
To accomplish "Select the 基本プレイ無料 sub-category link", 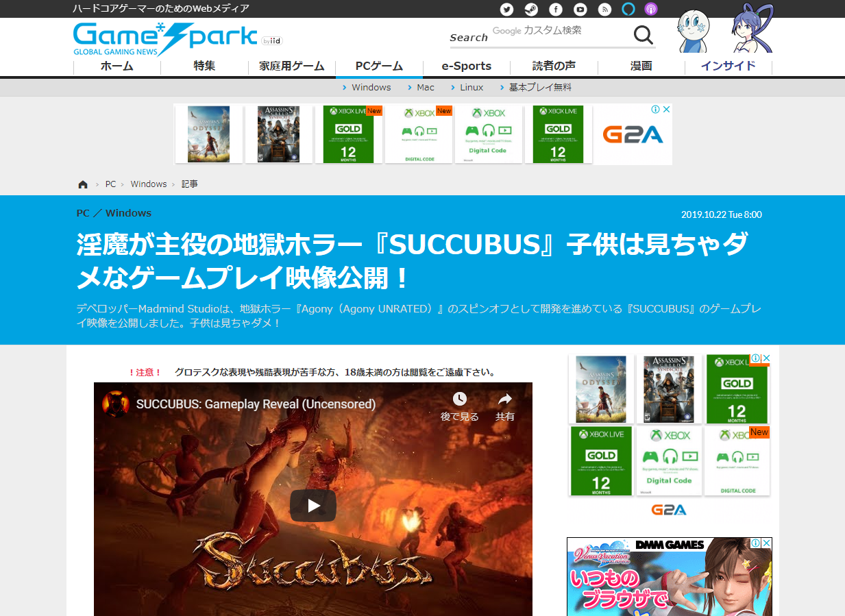I will coord(540,88).
